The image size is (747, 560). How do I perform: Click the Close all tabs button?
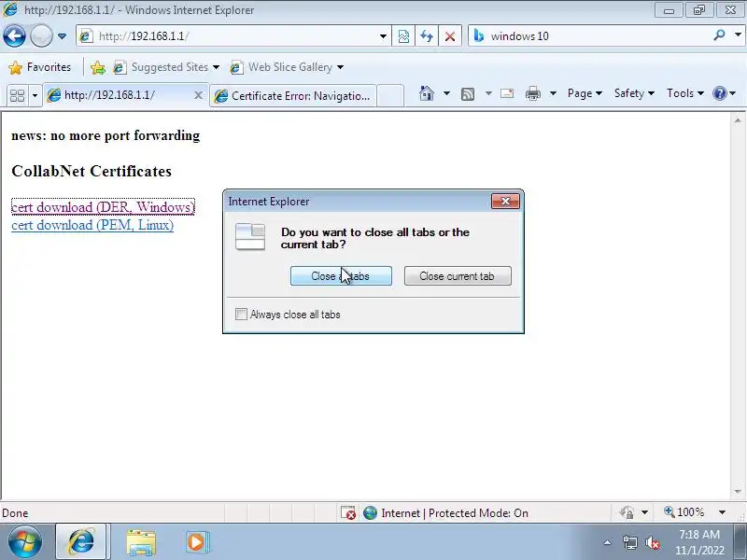[x=341, y=276]
